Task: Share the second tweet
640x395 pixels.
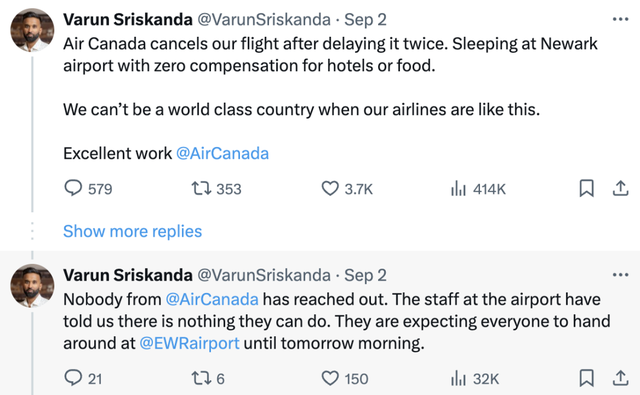Action: pyautogui.click(x=620, y=378)
